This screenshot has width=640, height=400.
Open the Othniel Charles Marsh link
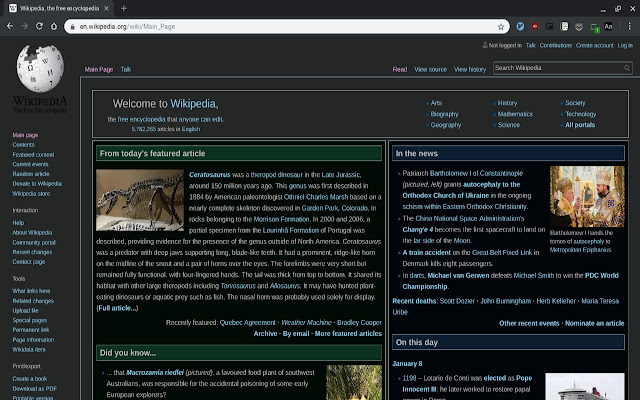(x=316, y=197)
